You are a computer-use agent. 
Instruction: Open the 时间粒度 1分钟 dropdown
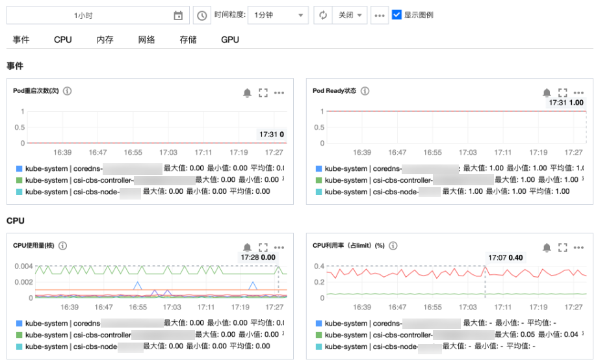[278, 15]
